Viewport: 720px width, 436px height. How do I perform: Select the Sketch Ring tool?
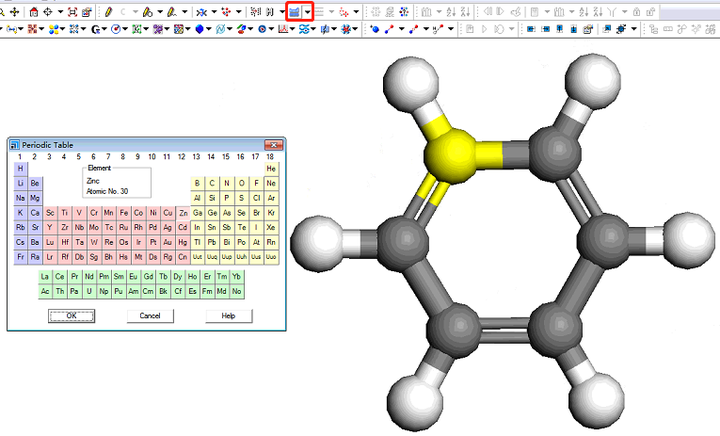147,12
